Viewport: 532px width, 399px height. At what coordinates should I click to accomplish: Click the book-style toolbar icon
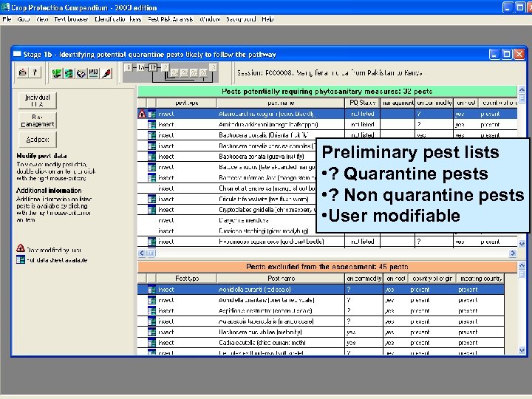click(x=81, y=73)
